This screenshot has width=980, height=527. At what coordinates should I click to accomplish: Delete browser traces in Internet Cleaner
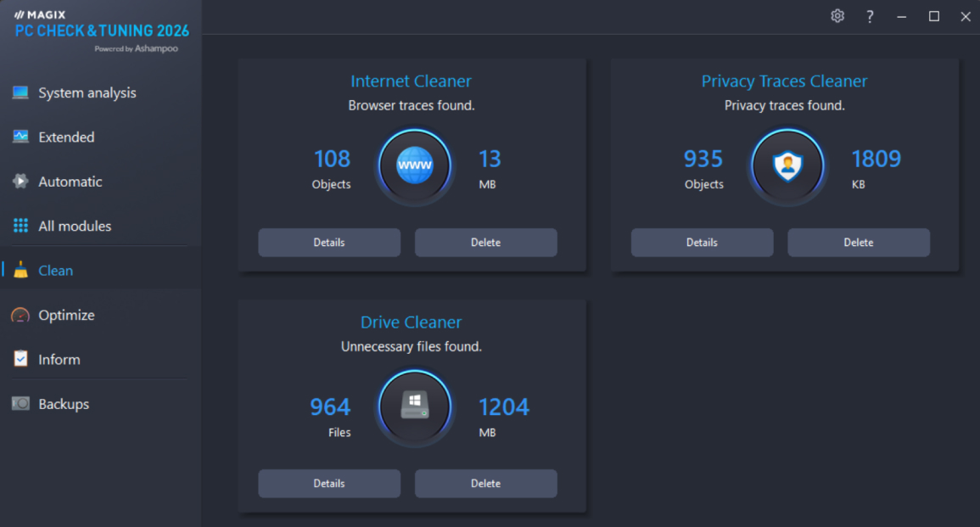485,243
